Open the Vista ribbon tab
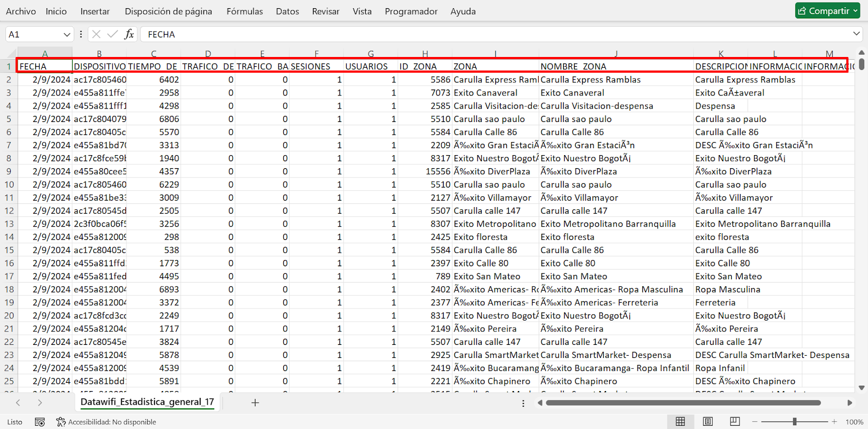 (x=362, y=11)
